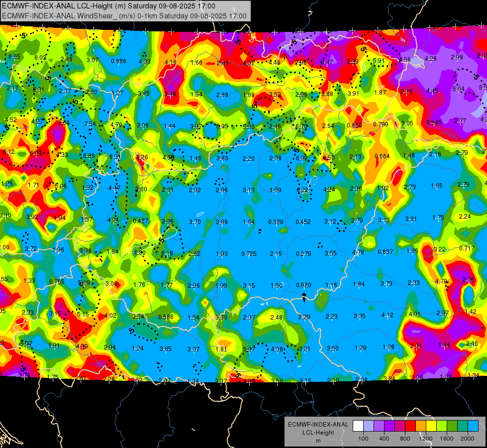This screenshot has width=487, height=448.
Task: Click the LCL-Height (m) title line at top
Action: coord(108,6)
